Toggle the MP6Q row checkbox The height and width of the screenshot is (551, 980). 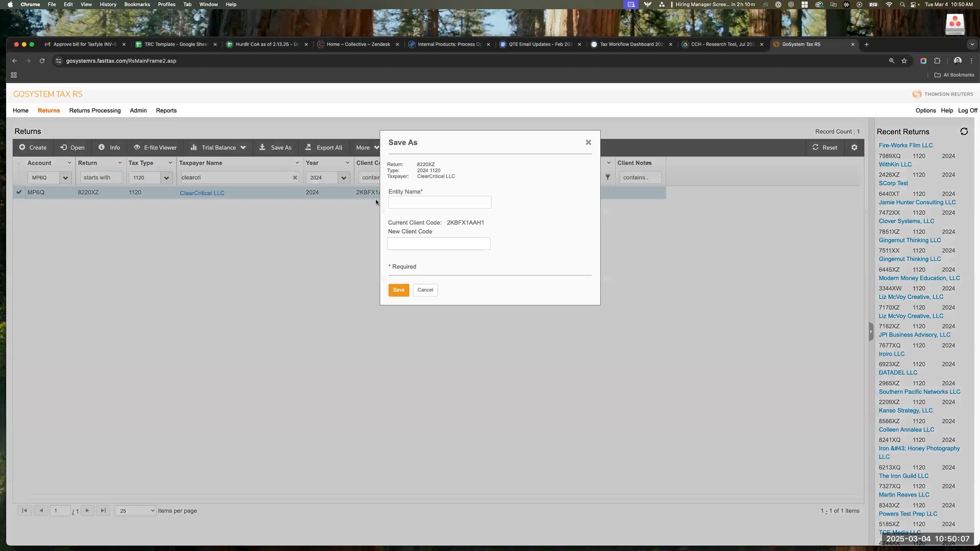(x=19, y=192)
